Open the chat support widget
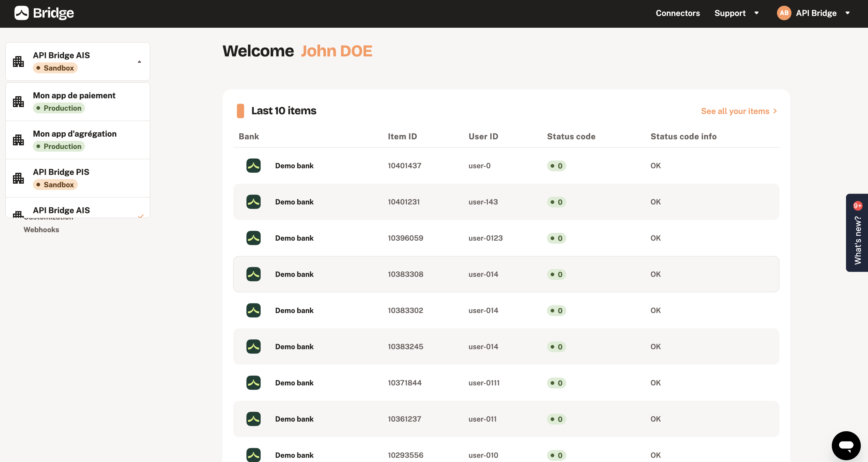 tap(846, 445)
